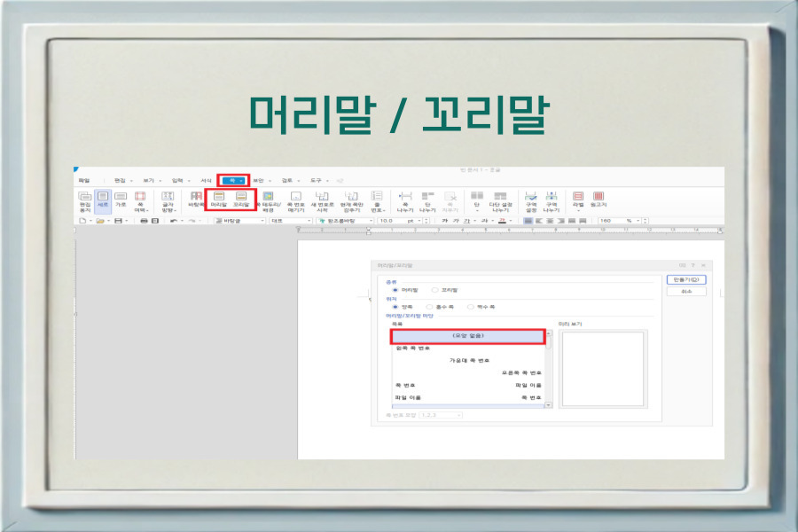The image size is (798, 532).
Task: Select the 머리말 radio button in dialog
Action: point(395,290)
